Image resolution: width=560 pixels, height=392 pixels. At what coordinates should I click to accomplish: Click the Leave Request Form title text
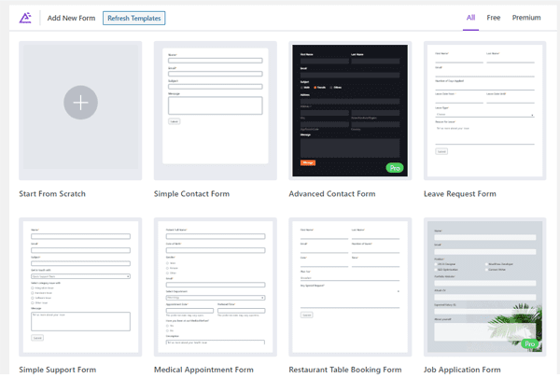coord(460,194)
